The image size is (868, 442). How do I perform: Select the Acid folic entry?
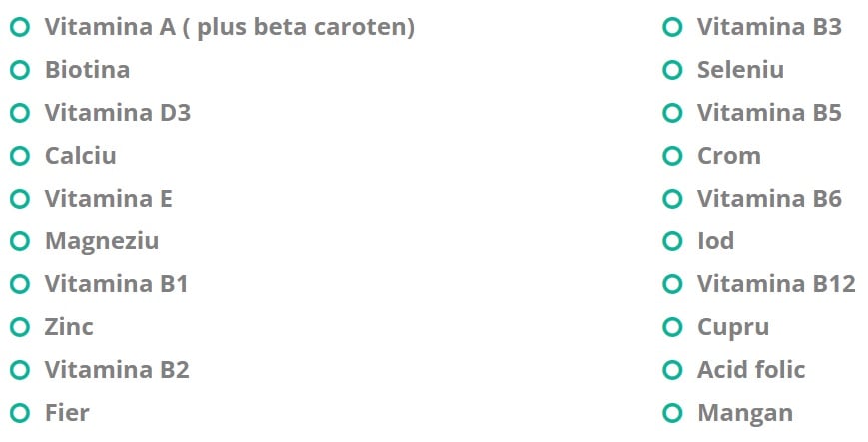click(x=751, y=369)
